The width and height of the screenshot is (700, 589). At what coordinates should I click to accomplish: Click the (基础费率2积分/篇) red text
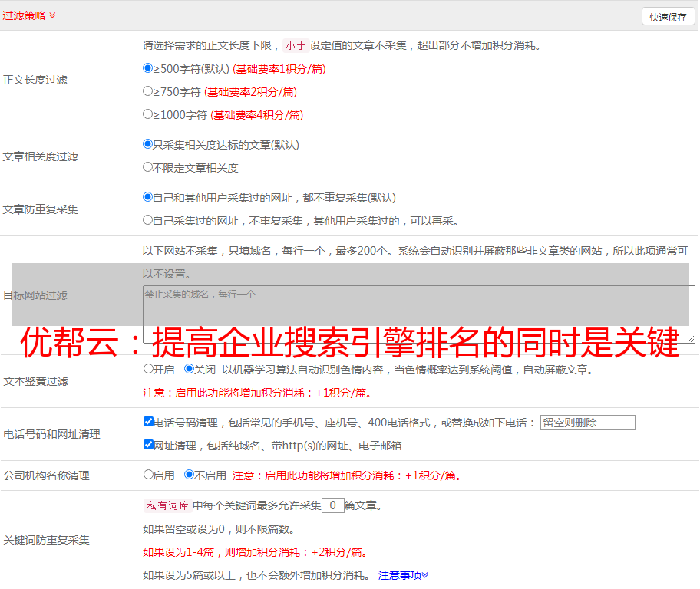250,92
